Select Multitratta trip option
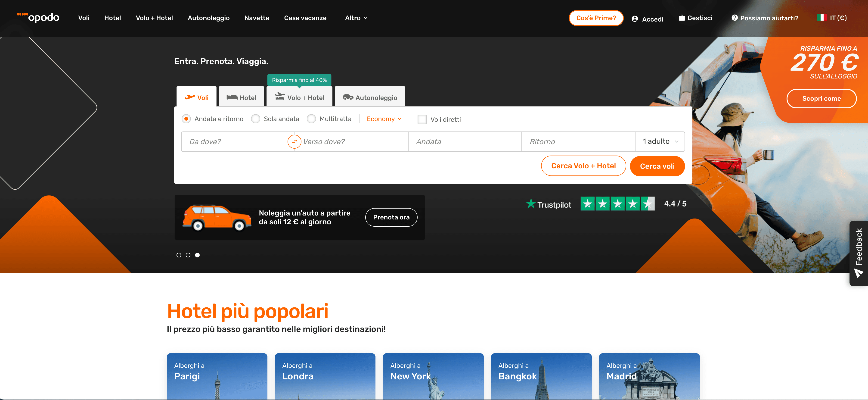The height and width of the screenshot is (400, 868). [x=311, y=119]
